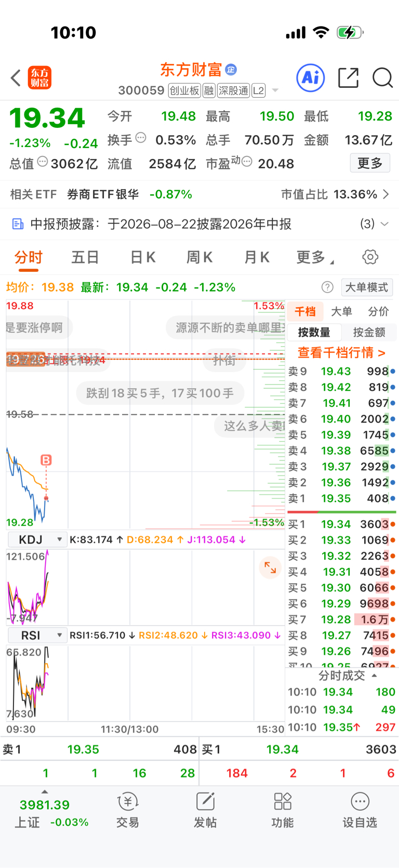Expand stock tags dropdown triangle
This screenshot has height=868, width=399.
tap(275, 90)
